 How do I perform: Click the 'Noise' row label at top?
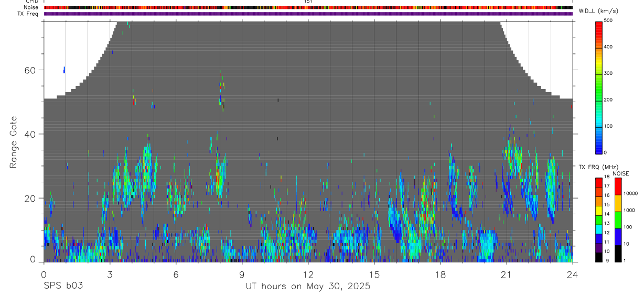click(31, 7)
